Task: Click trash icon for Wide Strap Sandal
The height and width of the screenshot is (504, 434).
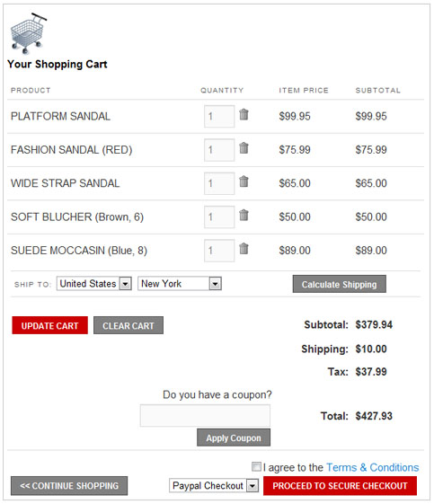Action: [x=244, y=181]
